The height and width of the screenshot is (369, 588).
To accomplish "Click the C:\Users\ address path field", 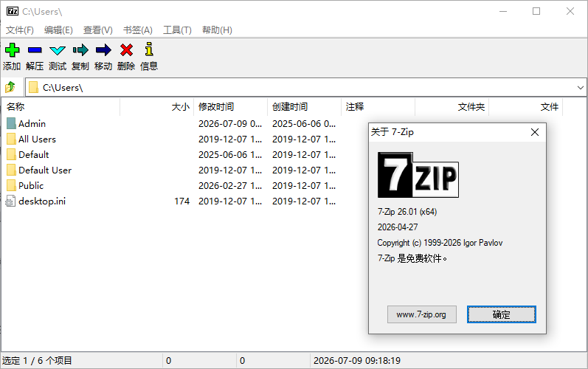I will point(305,87).
